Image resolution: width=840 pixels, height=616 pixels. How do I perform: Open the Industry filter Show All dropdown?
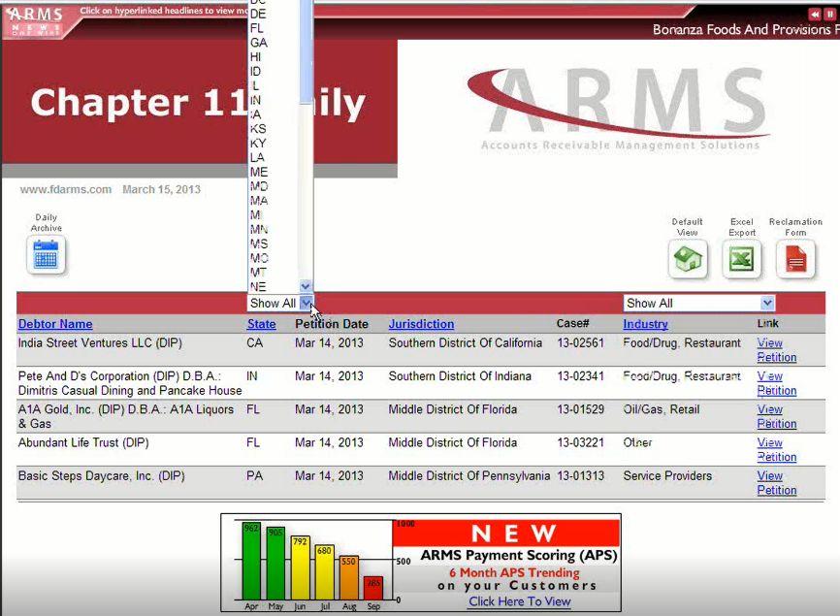698,304
